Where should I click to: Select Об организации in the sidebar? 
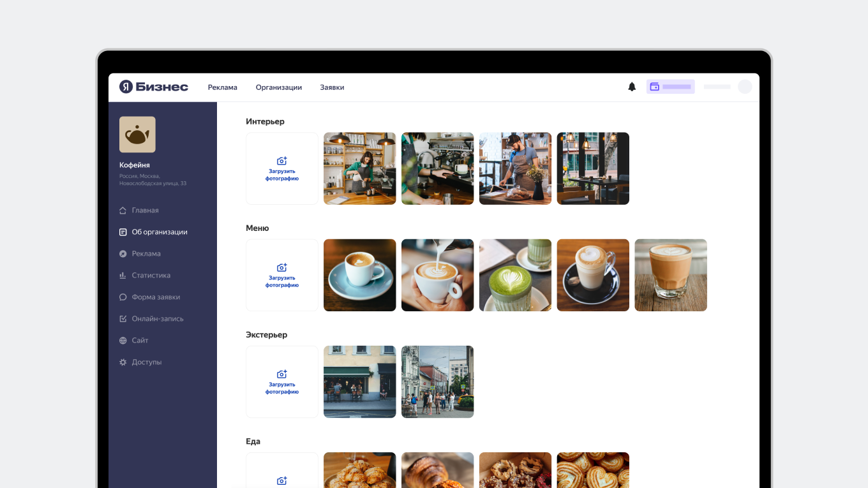(160, 232)
